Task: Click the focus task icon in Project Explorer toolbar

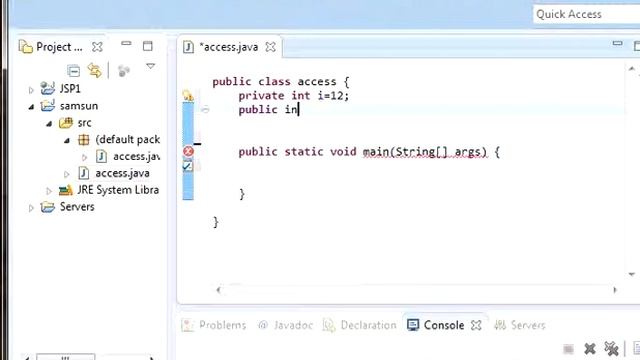Action: click(124, 71)
